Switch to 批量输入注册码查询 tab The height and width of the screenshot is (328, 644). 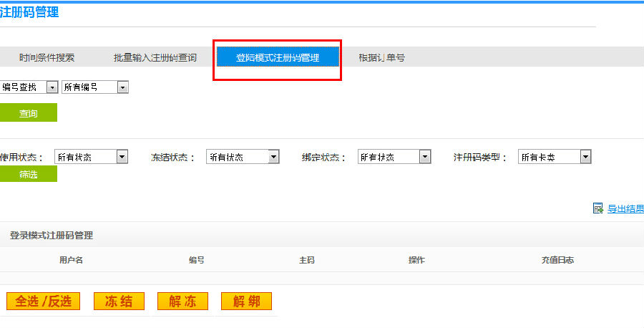coord(155,58)
